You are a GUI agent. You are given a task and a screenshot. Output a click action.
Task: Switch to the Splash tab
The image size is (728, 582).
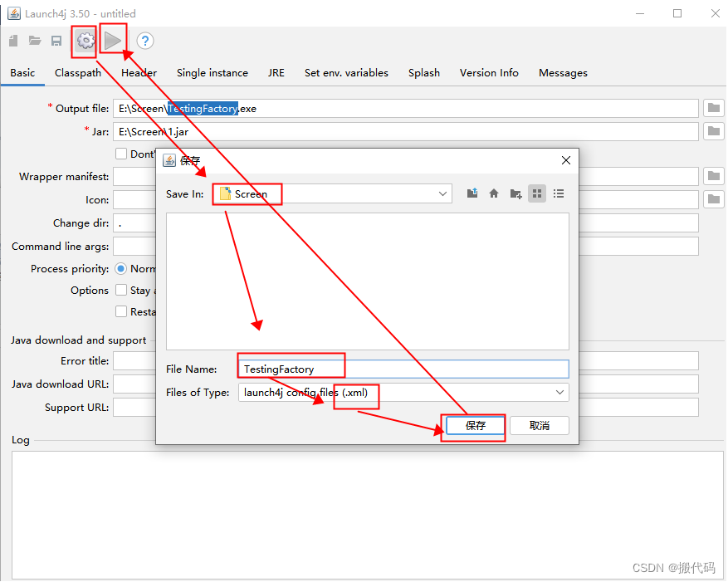point(424,73)
